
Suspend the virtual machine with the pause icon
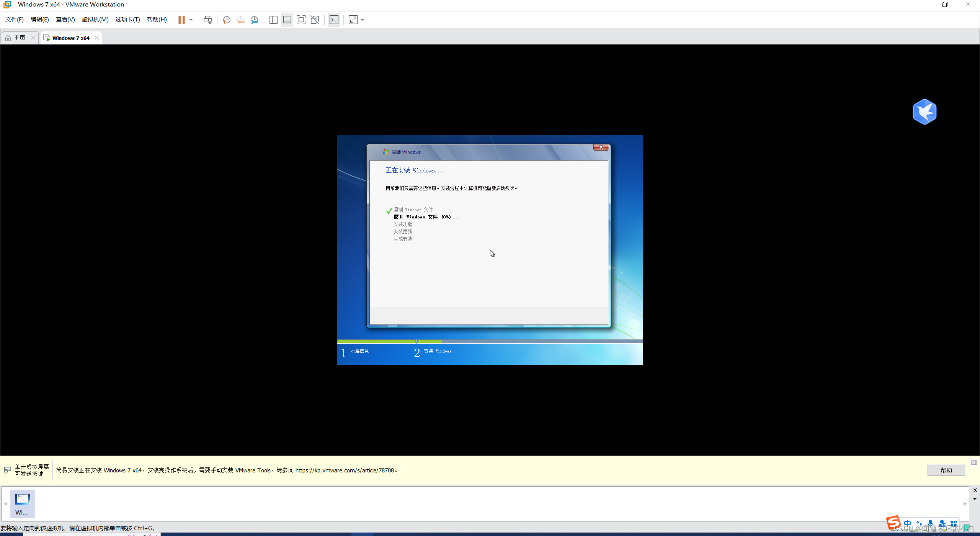point(182,20)
